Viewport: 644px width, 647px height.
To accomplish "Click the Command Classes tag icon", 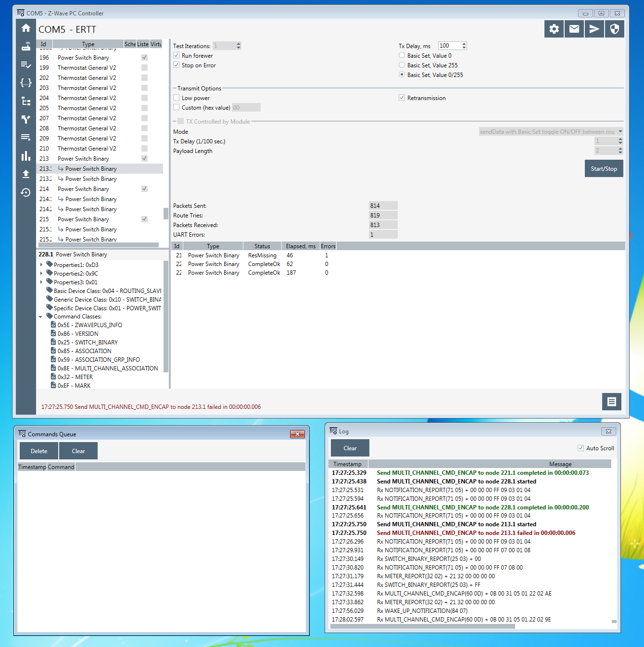I will pos(50,316).
